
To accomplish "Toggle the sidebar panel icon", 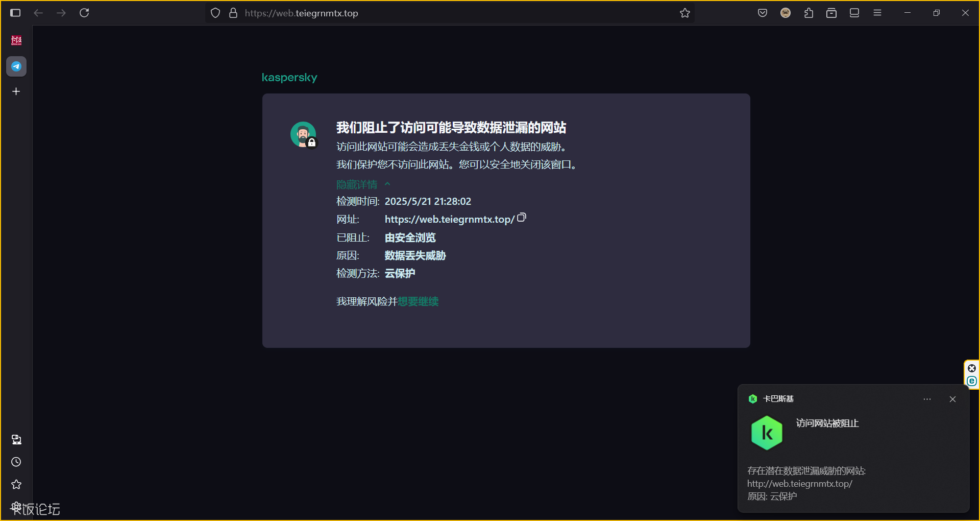I will point(15,13).
